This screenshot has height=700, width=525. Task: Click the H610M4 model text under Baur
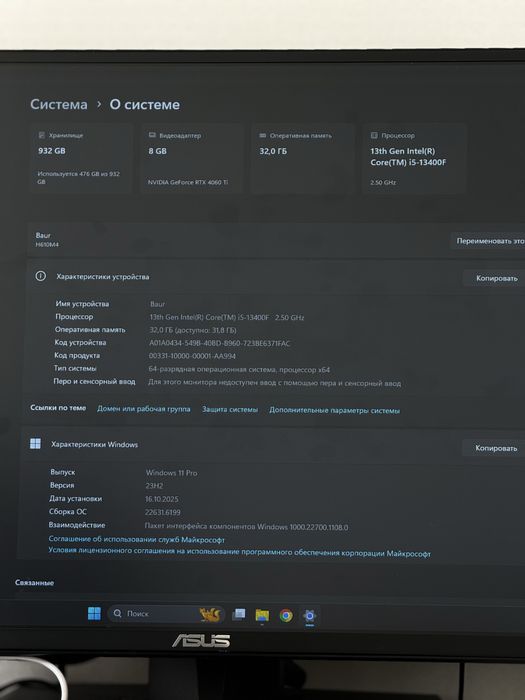(47, 245)
